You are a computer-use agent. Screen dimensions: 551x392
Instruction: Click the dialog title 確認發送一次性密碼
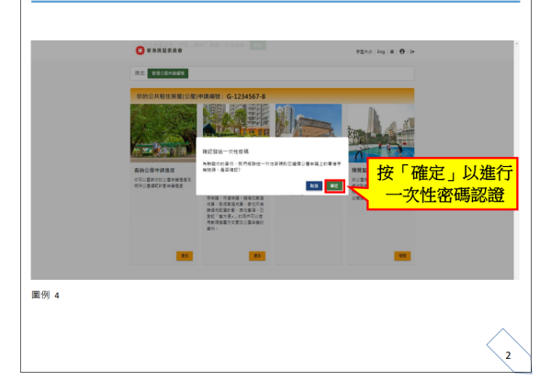[226, 151]
